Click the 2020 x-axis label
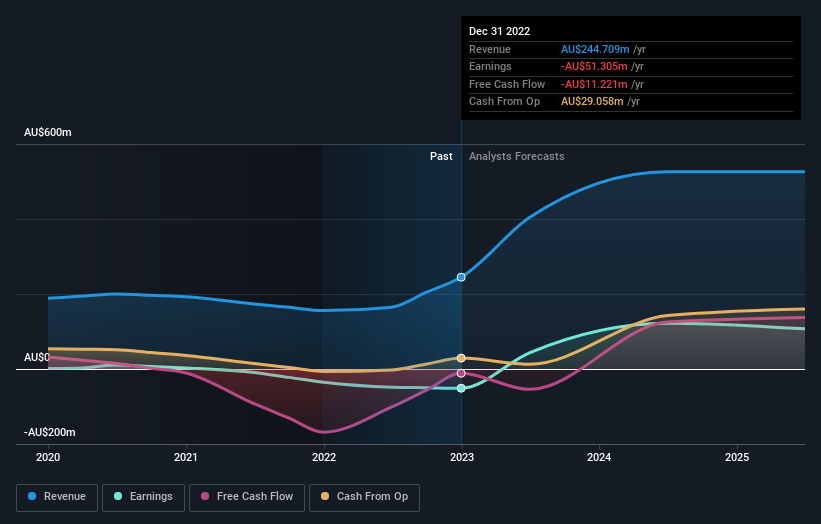 tap(48, 457)
